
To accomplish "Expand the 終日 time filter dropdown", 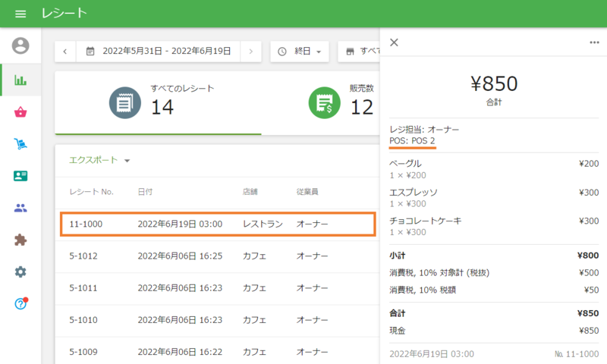I will 300,52.
